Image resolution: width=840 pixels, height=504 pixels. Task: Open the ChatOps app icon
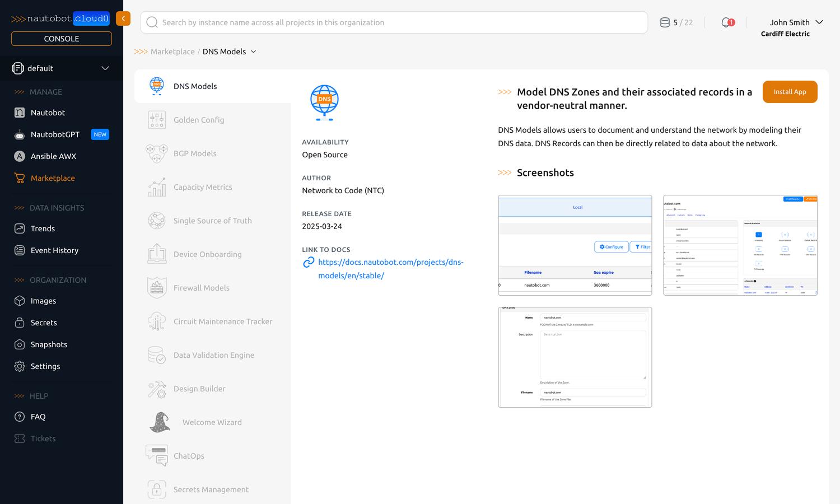pos(157,456)
